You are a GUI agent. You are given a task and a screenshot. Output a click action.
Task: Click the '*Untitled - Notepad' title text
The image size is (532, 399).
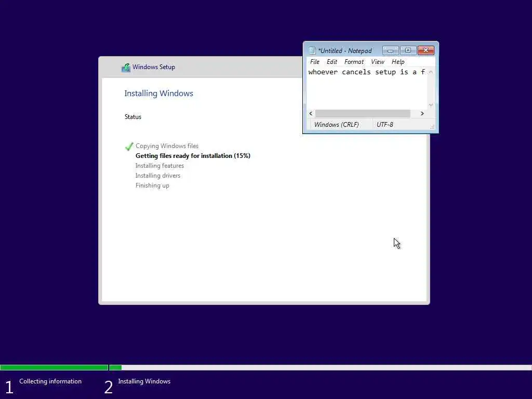pos(345,51)
